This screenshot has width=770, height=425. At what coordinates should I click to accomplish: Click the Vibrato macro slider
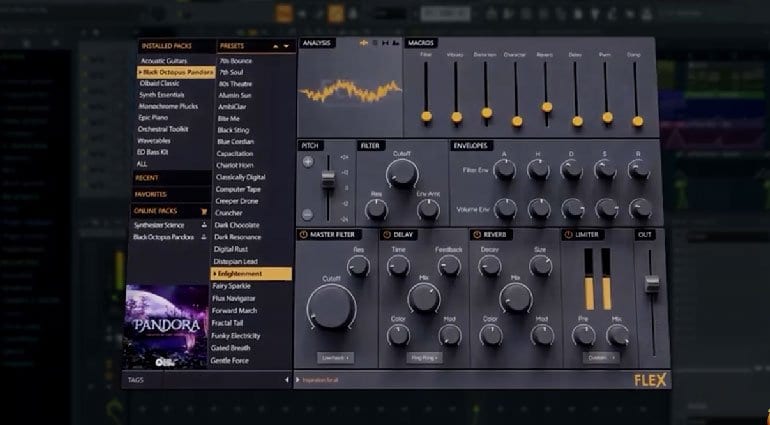tap(456, 117)
